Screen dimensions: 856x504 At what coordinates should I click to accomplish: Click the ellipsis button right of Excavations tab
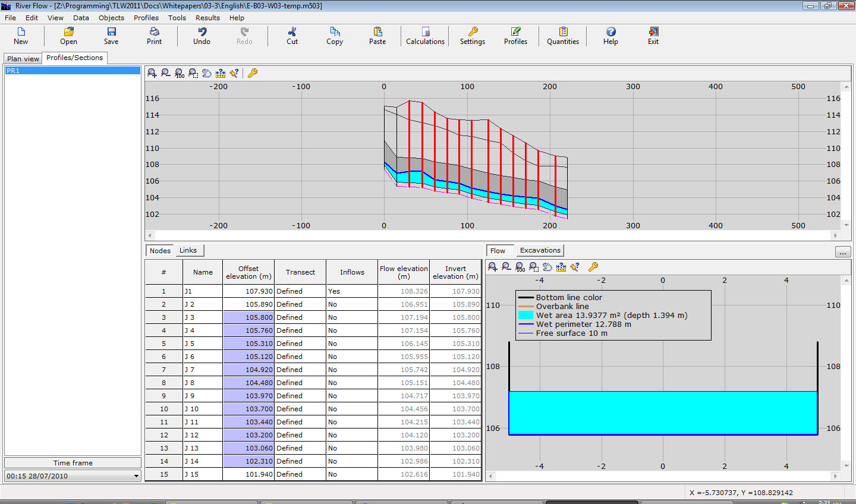tap(842, 252)
